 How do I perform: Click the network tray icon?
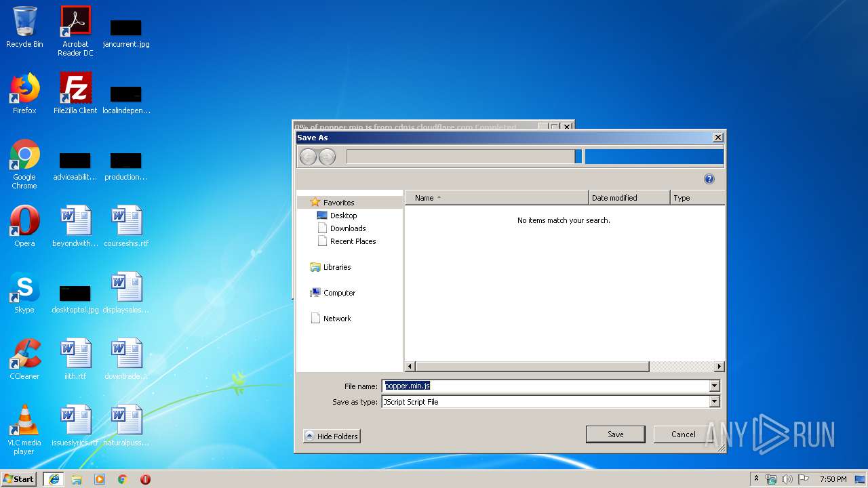click(x=772, y=479)
